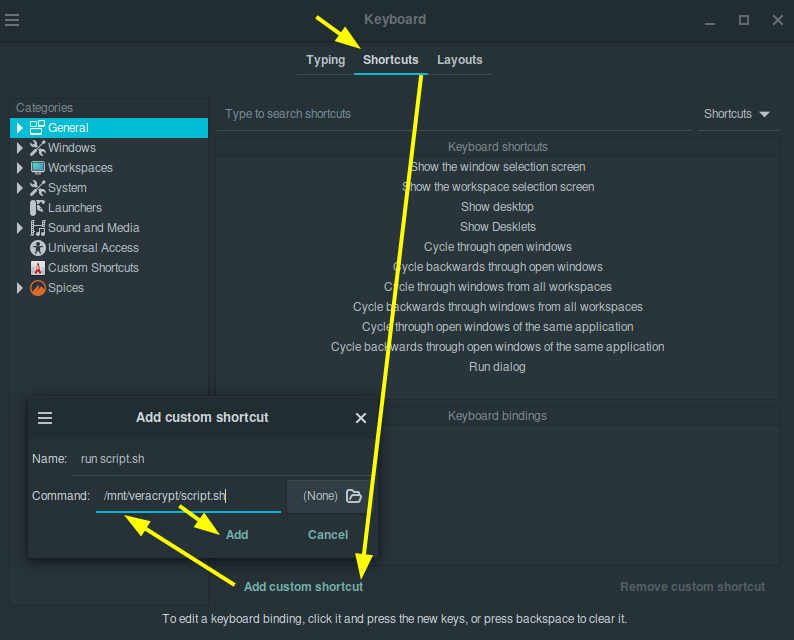Click the Windows category tools icon
Image resolution: width=794 pixels, height=640 pixels.
(37, 148)
